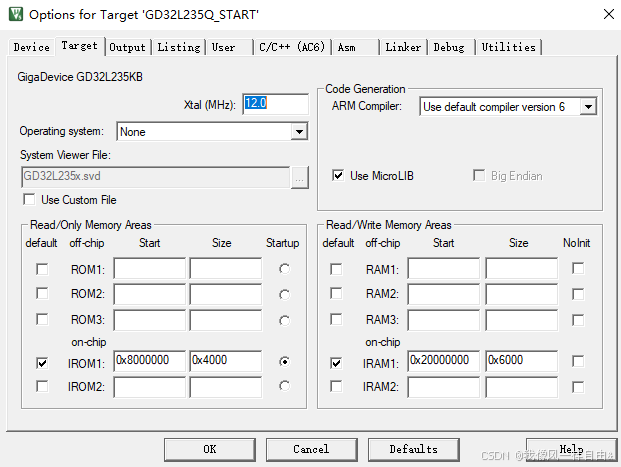The width and height of the screenshot is (621, 467).
Task: Click the IRAM1 Start field showing 0x20000000
Action: (444, 361)
